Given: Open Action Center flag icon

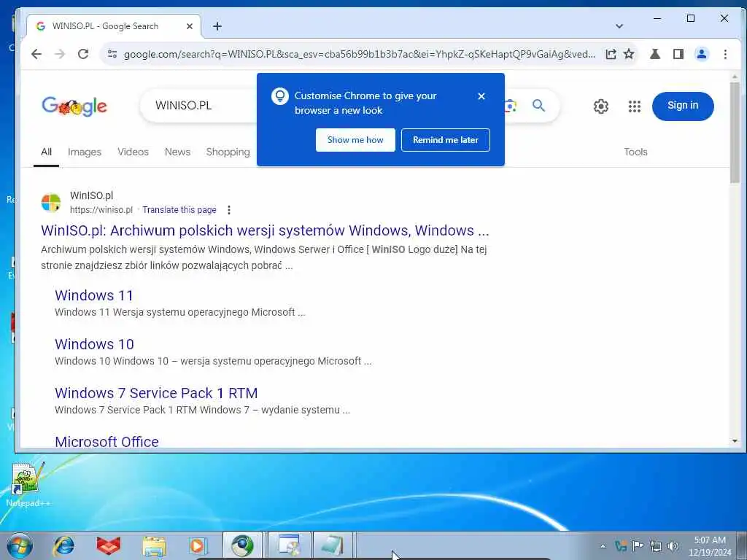Looking at the screenshot, I should pyautogui.click(x=638, y=545).
